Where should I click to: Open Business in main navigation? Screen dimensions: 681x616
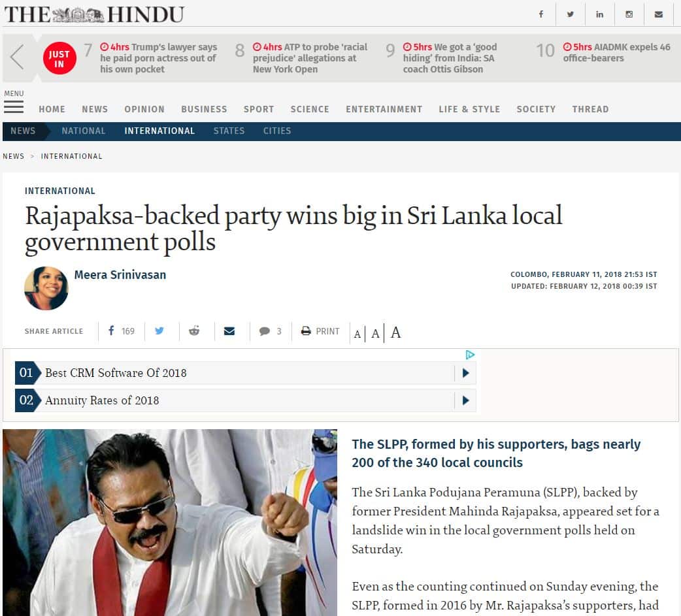(x=204, y=109)
